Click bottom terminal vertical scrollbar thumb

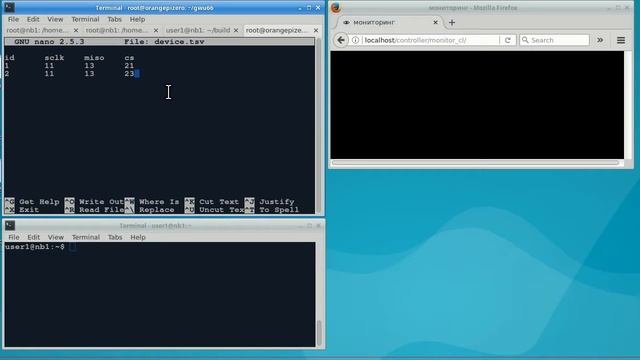click(319, 333)
